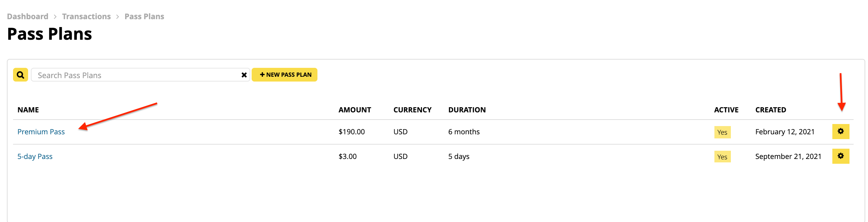Click the New Pass Plan button
Image resolution: width=868 pixels, height=222 pixels.
285,75
